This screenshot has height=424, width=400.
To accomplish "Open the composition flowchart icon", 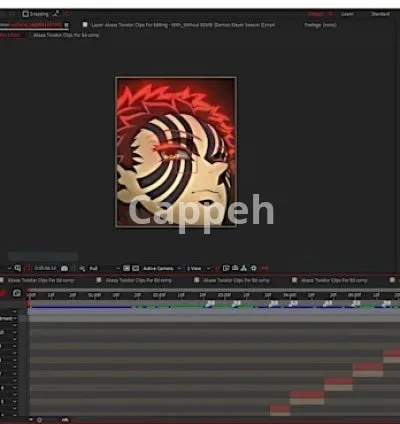I will 244,268.
